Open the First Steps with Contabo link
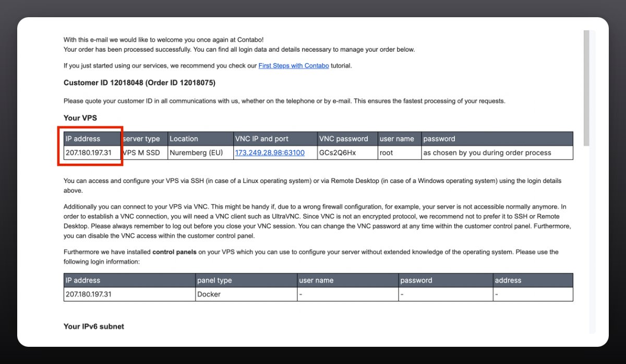The width and height of the screenshot is (626, 364). point(293,66)
